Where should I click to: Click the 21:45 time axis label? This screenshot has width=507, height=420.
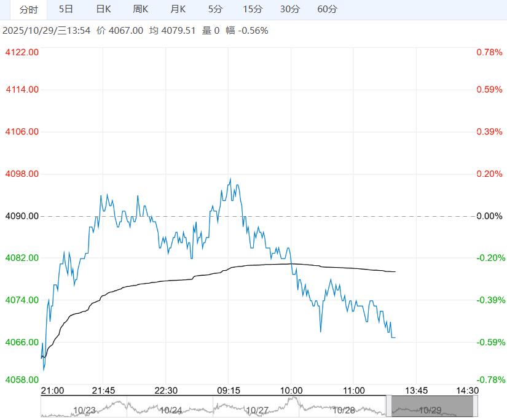pos(103,391)
